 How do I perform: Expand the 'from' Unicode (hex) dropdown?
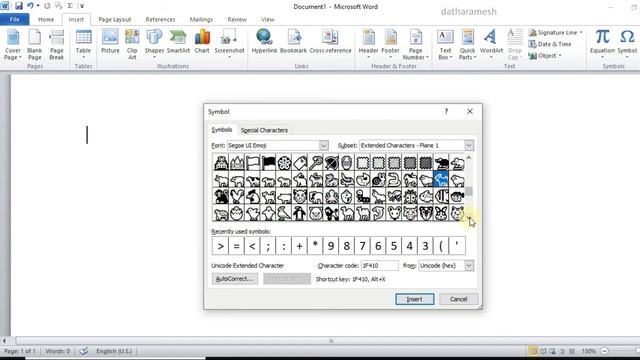pos(469,265)
